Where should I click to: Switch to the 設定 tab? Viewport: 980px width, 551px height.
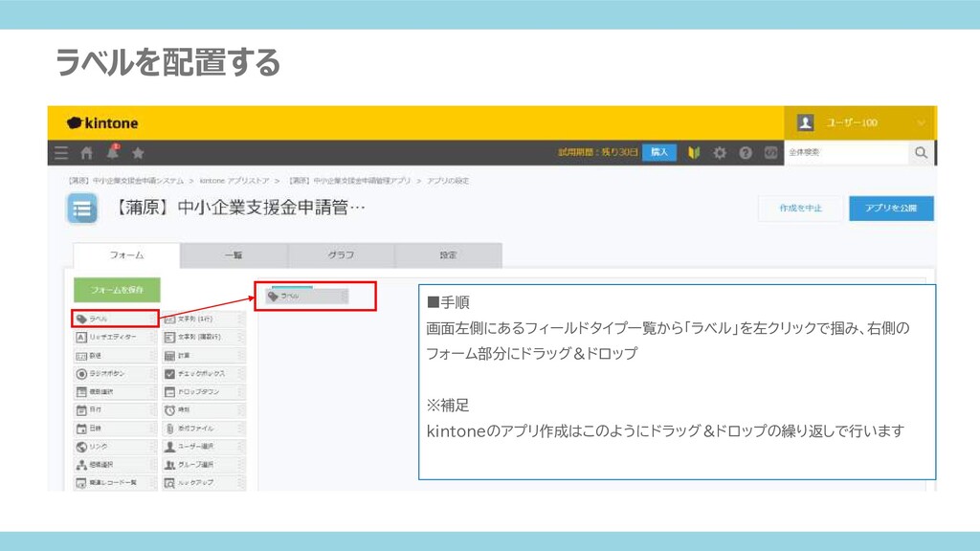click(448, 254)
